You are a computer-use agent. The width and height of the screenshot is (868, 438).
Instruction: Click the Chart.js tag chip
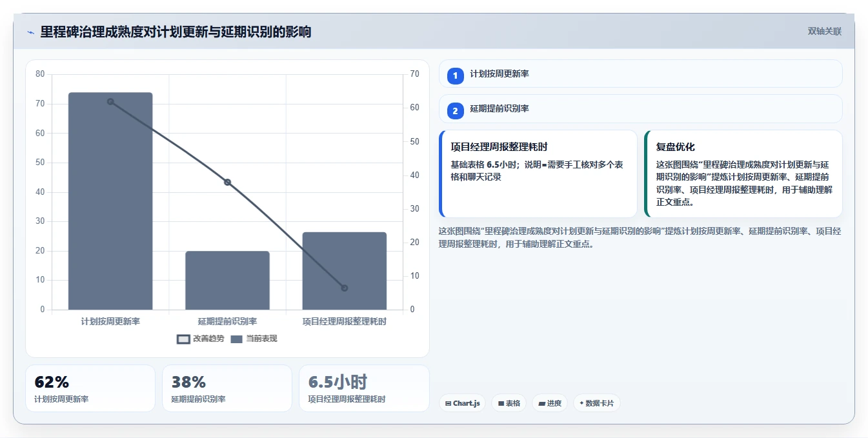click(463, 403)
